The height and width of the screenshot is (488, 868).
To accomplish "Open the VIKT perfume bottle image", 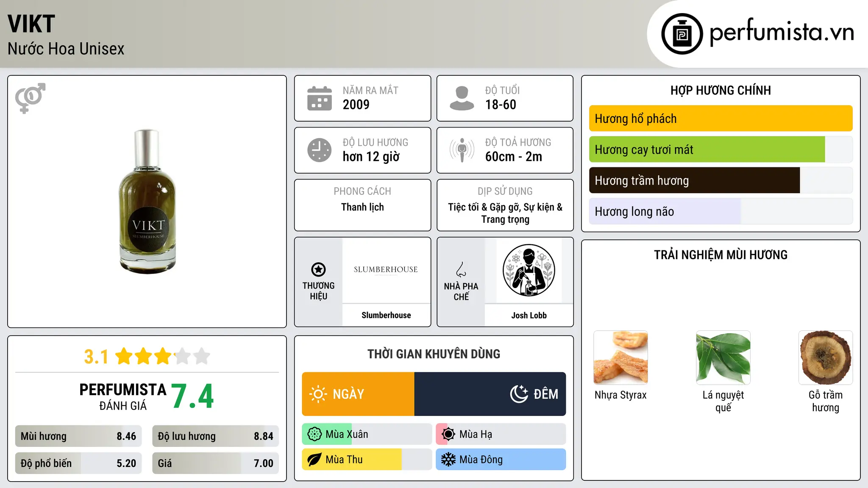I will 147,201.
